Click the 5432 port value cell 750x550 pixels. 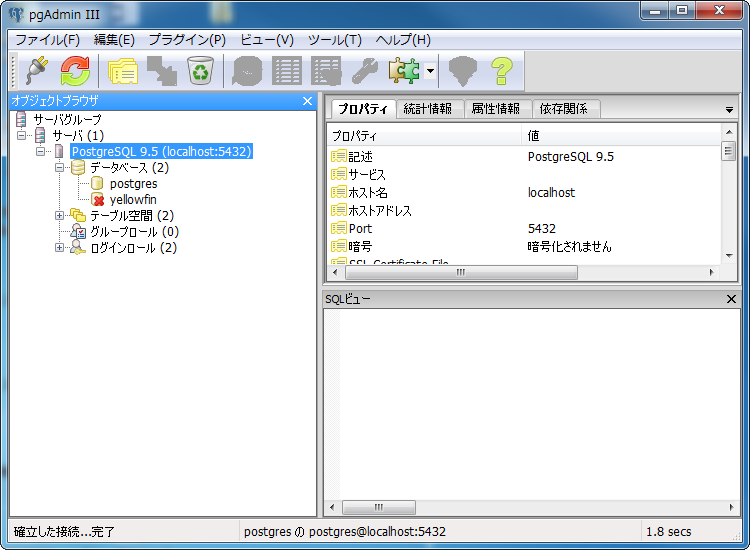pos(542,229)
